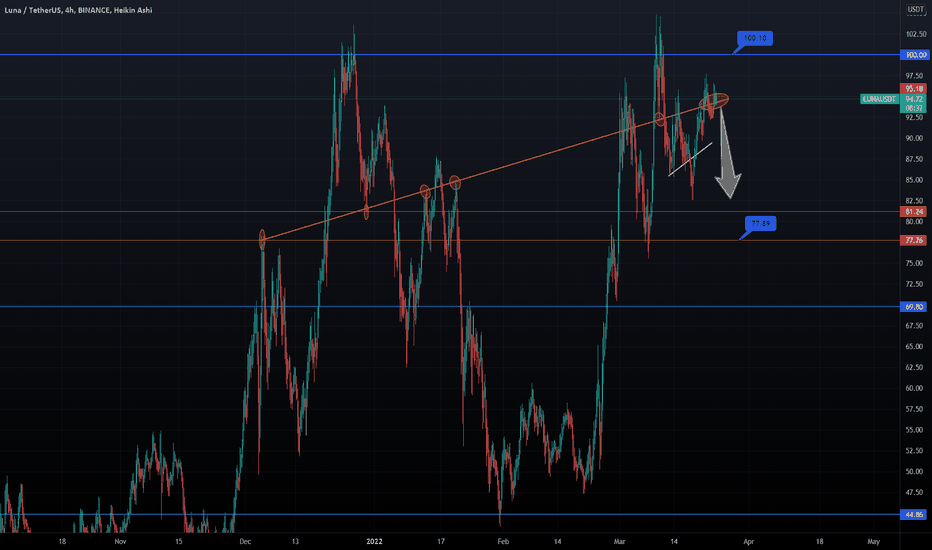Viewport: 932px width, 550px height.
Task: Select the 81.24 horizontal line label
Action: coord(914,212)
